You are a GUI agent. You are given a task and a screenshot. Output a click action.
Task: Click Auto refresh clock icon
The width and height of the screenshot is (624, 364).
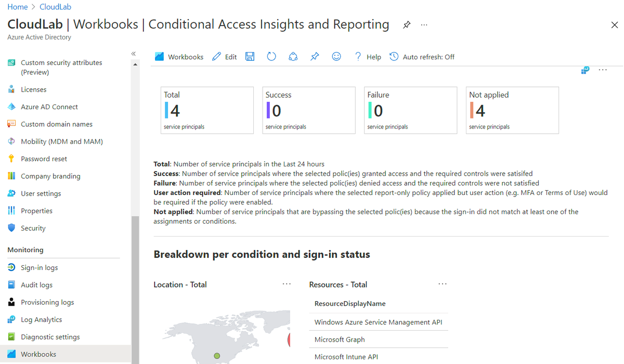[394, 57]
